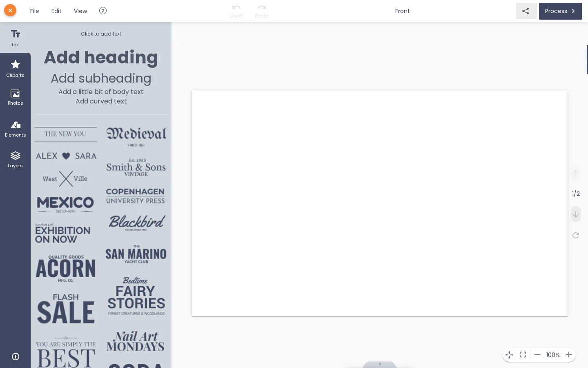Choose MEXICO text template

tap(65, 204)
